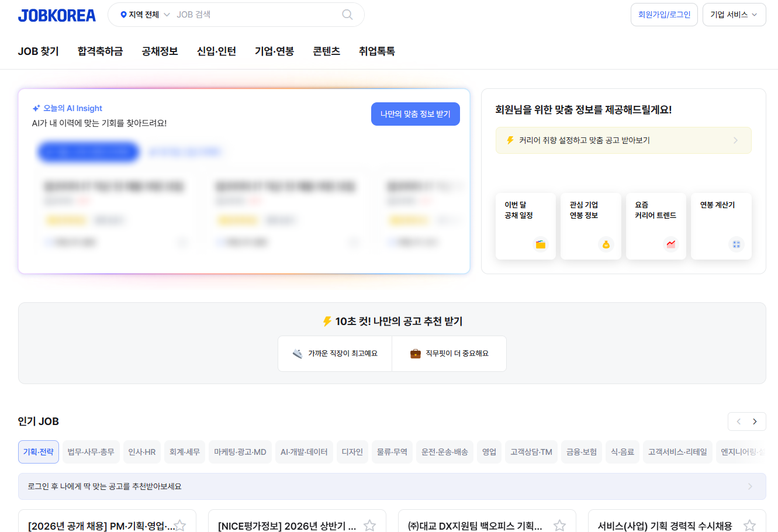The height and width of the screenshot is (532, 778).
Task: Open [NICE평가정보] 2026년 상반기 job posting
Action: [287, 526]
